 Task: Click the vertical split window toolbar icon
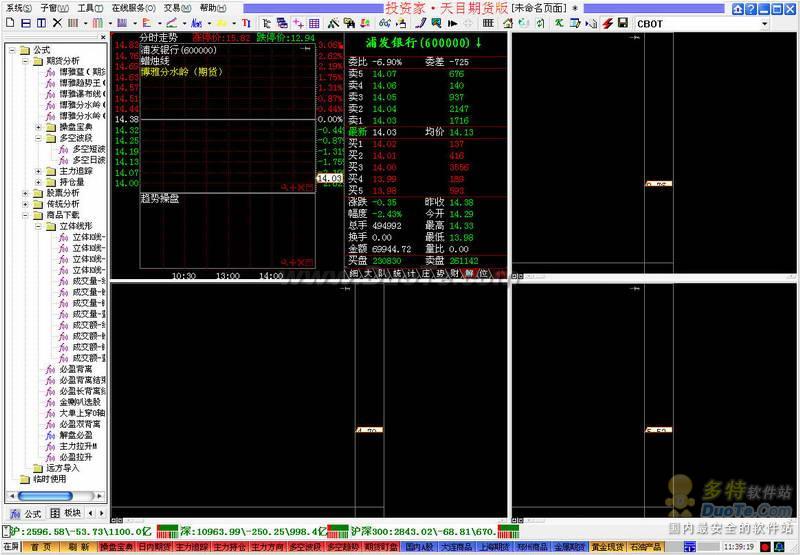tap(41, 23)
